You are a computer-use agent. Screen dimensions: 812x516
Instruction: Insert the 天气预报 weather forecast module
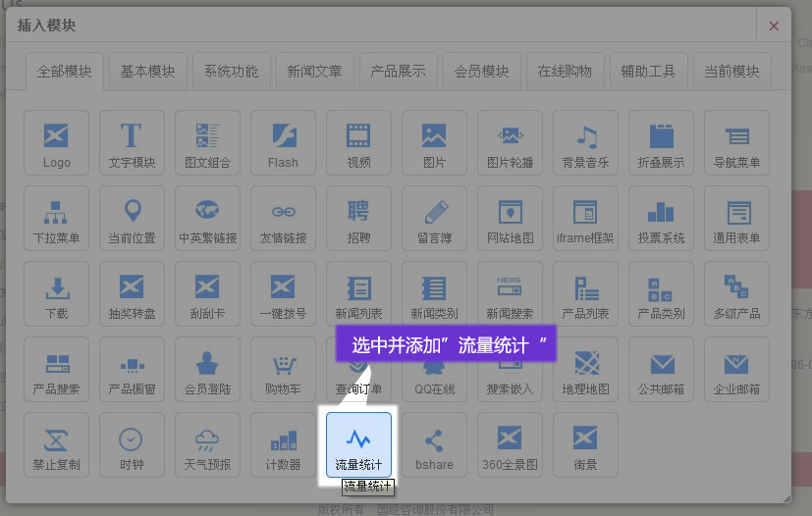pos(208,444)
